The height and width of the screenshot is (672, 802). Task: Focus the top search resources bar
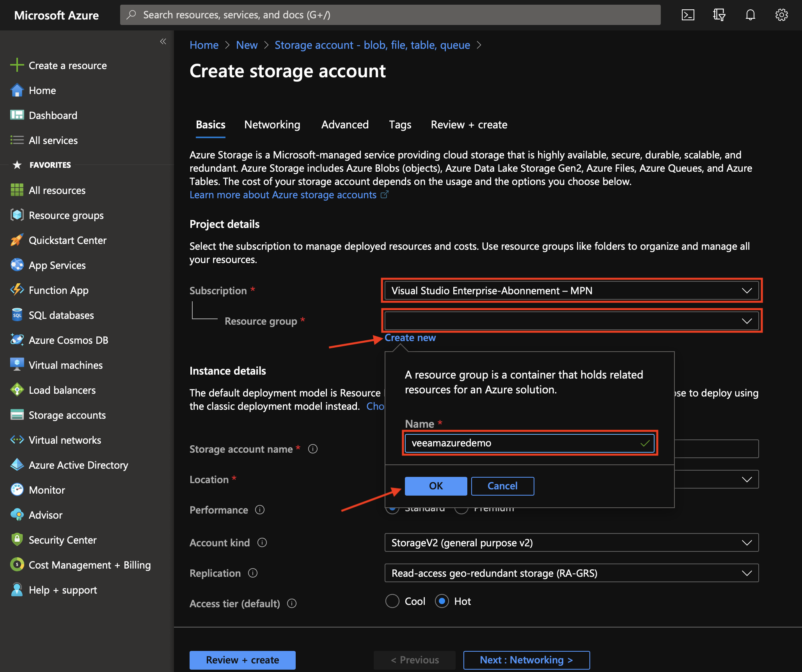(390, 15)
